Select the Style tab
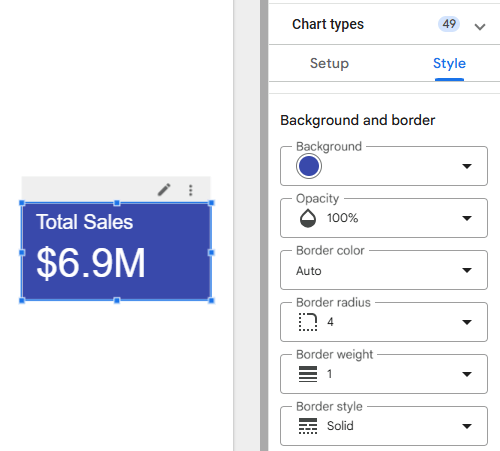 coord(449,63)
